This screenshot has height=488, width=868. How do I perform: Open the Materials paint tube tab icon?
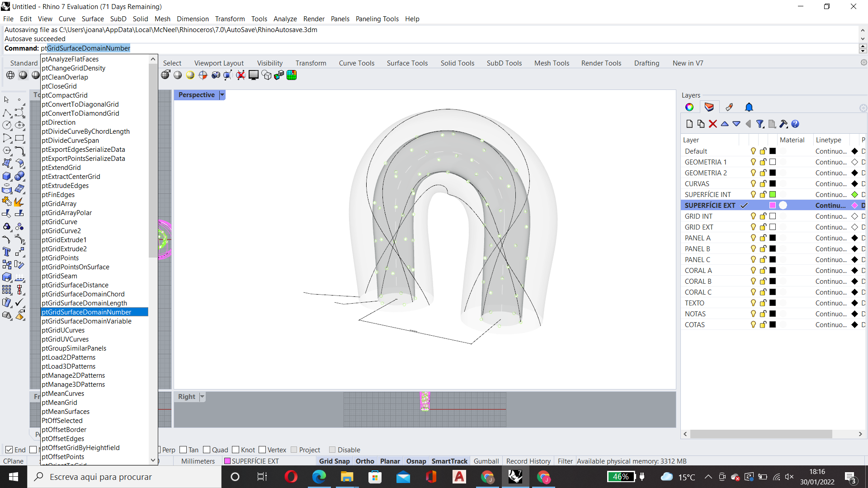(x=729, y=107)
